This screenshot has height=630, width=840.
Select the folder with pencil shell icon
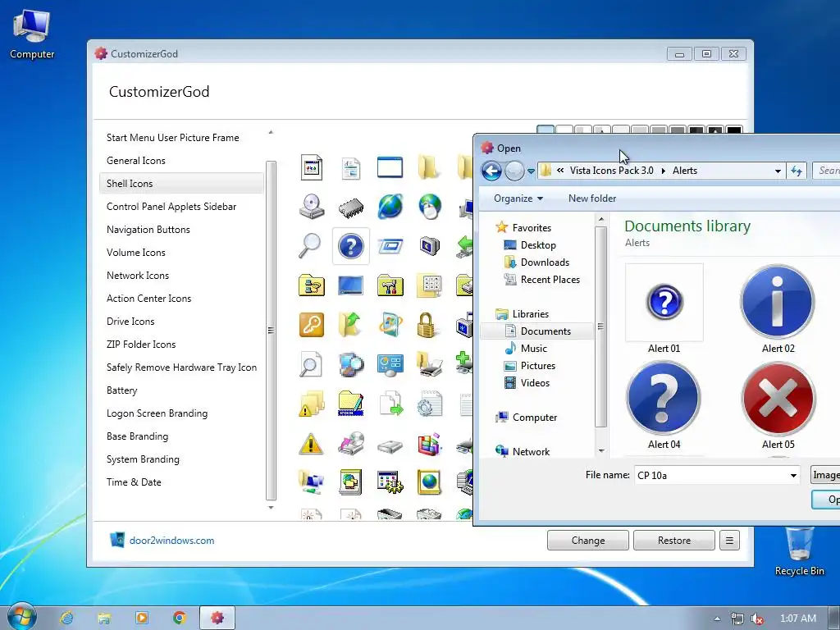click(x=351, y=404)
